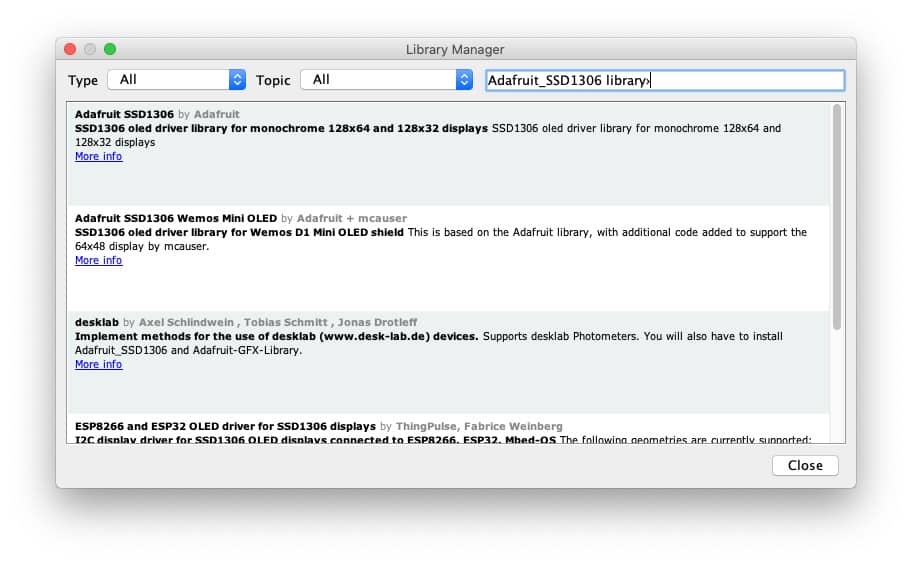912x562 pixels.
Task: Select Adafruit SSD1306 Wemos Mini OLED title
Action: (x=176, y=218)
